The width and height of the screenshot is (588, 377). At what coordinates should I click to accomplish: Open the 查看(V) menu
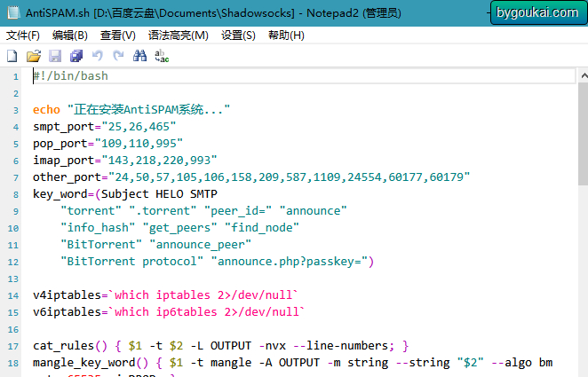(118, 35)
